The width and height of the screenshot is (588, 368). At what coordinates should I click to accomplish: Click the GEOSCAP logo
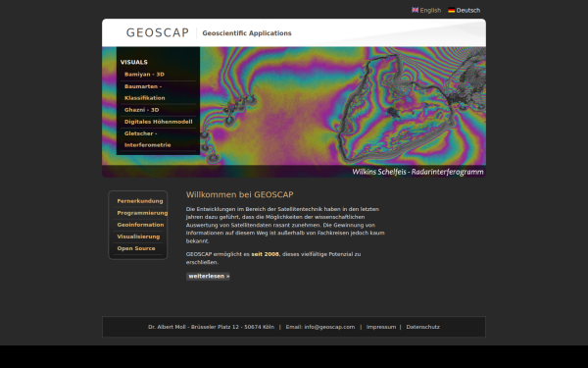158,32
